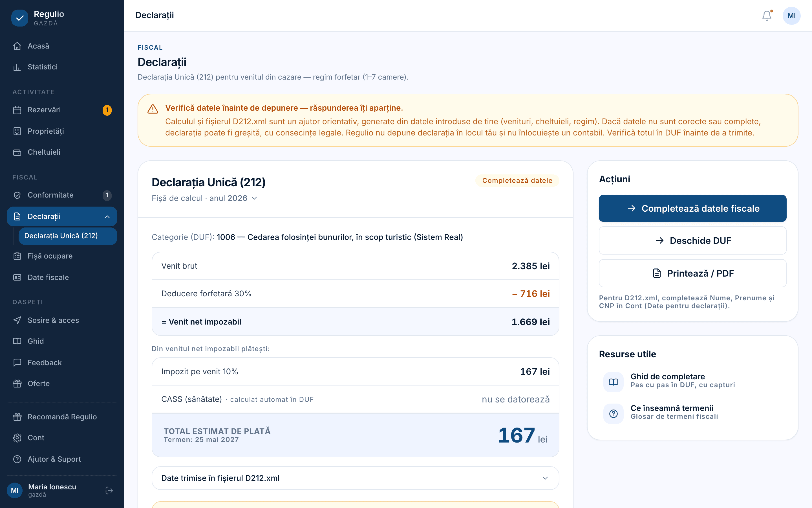Click the Completează datele status badge
The height and width of the screenshot is (508, 812).
517,180
